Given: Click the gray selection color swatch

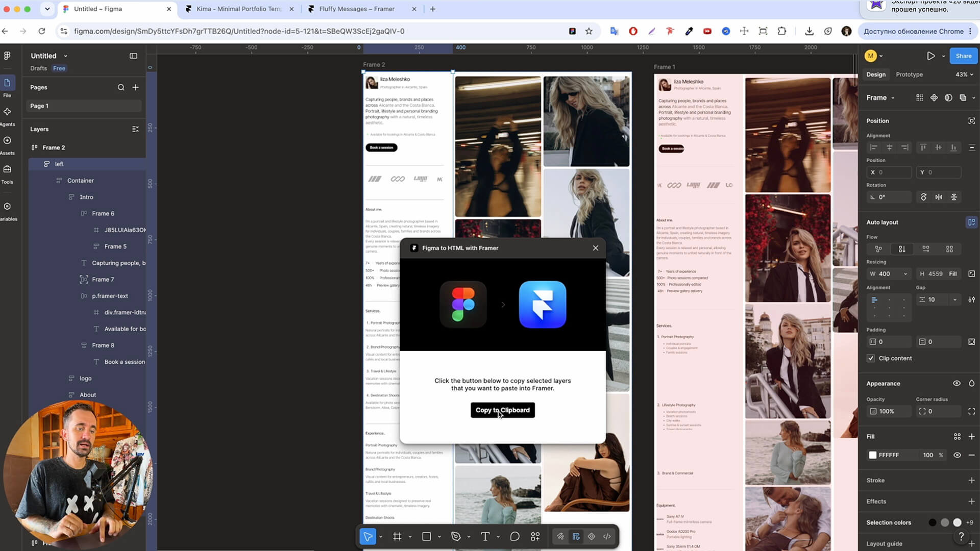Looking at the screenshot, I should 945,522.
